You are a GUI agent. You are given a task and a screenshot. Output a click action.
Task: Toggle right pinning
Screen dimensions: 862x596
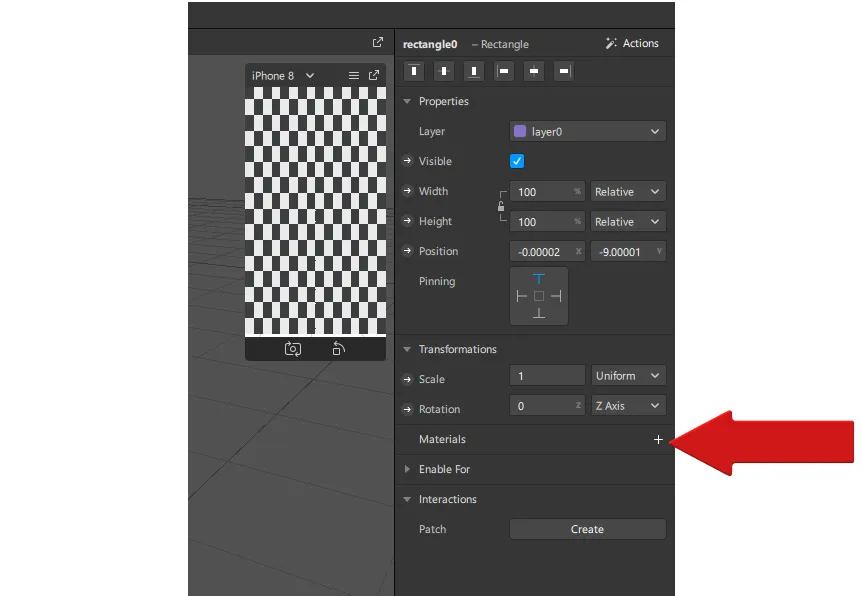point(556,296)
